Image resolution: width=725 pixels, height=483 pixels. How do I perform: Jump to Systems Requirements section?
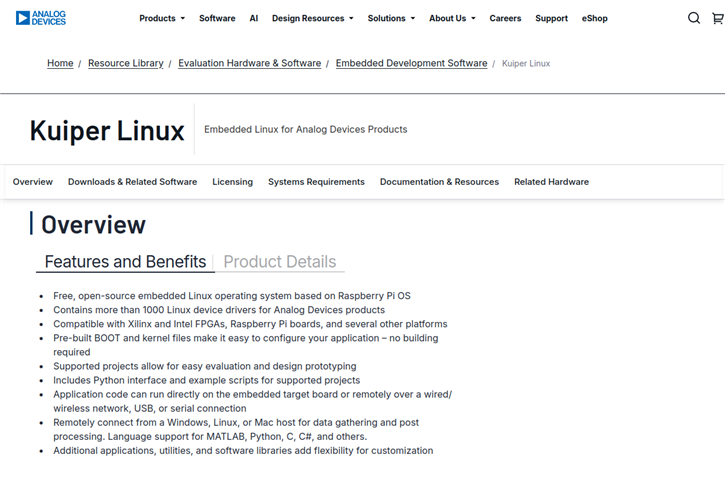coord(316,182)
